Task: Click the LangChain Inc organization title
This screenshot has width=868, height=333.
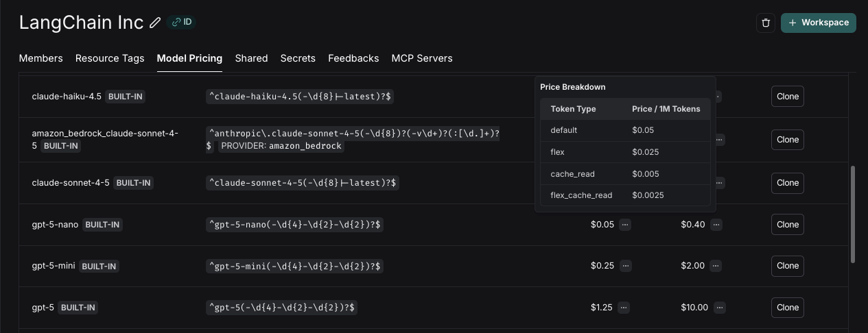Action: coord(81,22)
